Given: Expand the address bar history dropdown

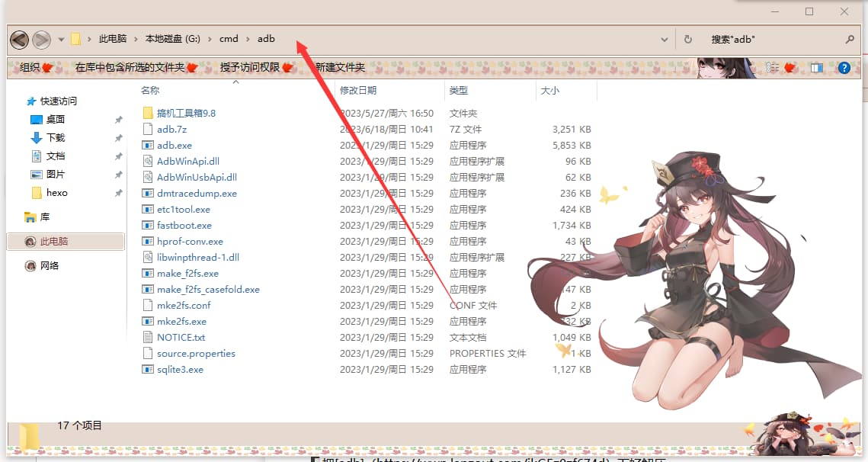Looking at the screenshot, I should tap(665, 40).
